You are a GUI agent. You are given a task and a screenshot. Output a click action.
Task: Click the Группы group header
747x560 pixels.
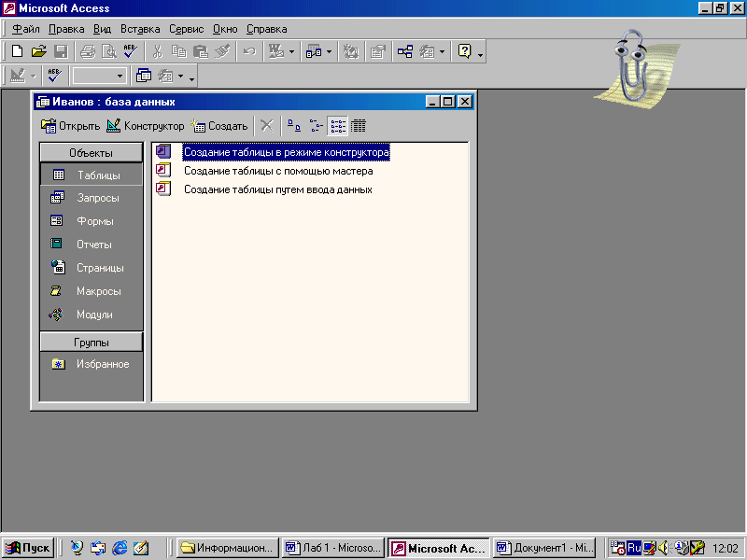coord(91,343)
